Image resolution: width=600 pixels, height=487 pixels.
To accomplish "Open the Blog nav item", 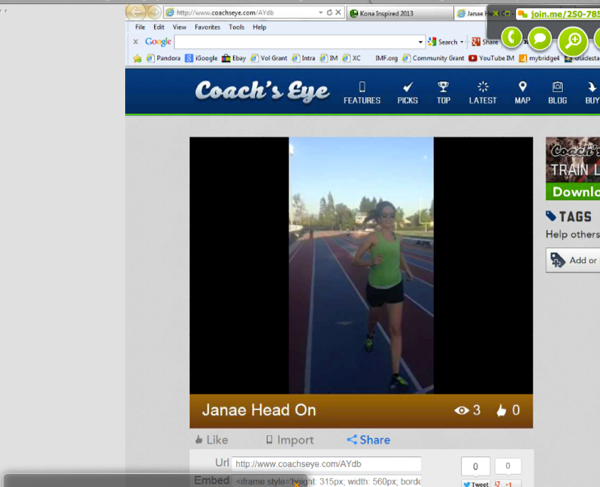I will coord(557,93).
